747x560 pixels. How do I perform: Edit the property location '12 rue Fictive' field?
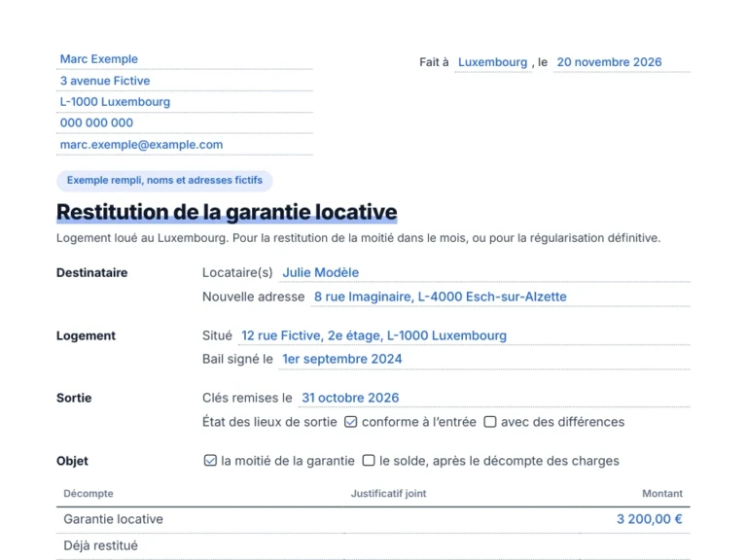(464, 335)
